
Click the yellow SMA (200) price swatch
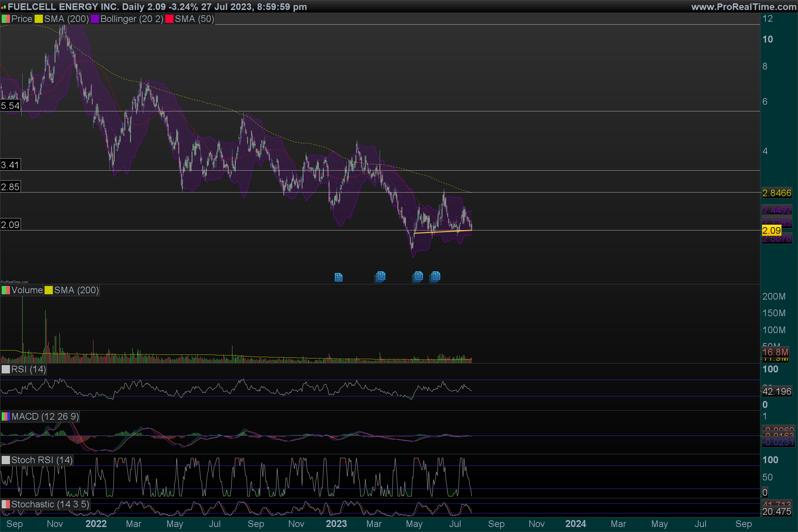click(x=39, y=19)
